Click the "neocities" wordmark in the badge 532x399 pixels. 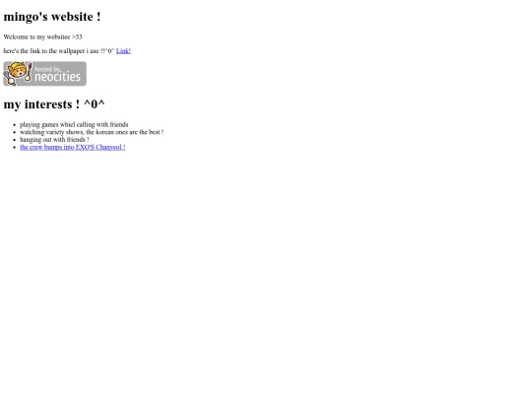[x=57, y=77]
